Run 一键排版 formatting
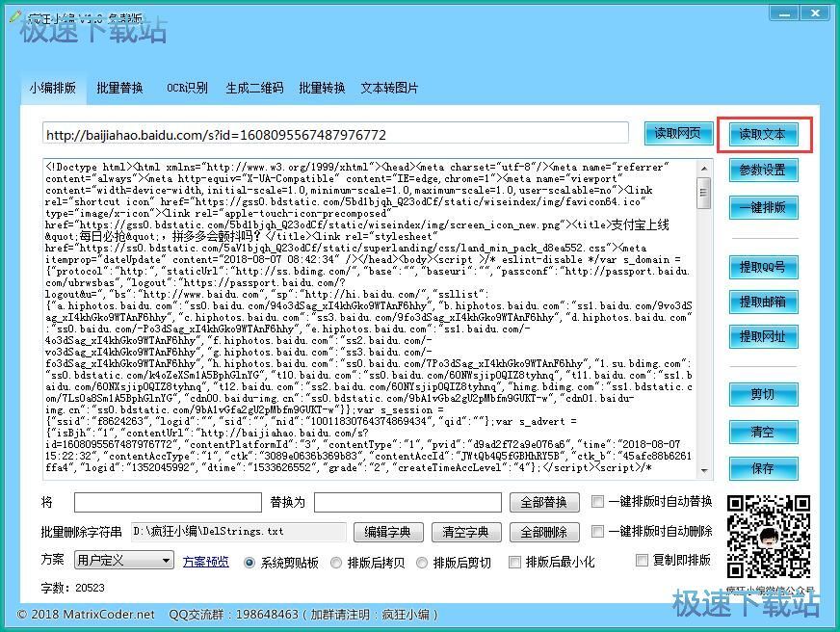 [763, 208]
